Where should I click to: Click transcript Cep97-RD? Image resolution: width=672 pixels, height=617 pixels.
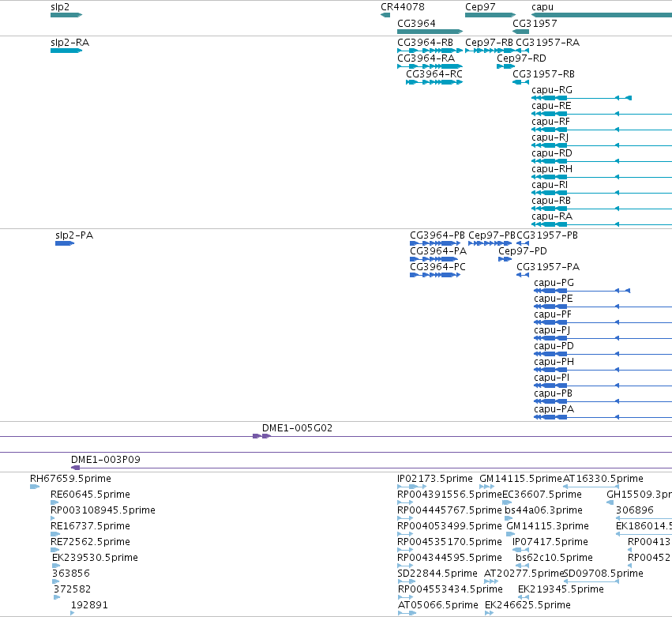pyautogui.click(x=521, y=58)
